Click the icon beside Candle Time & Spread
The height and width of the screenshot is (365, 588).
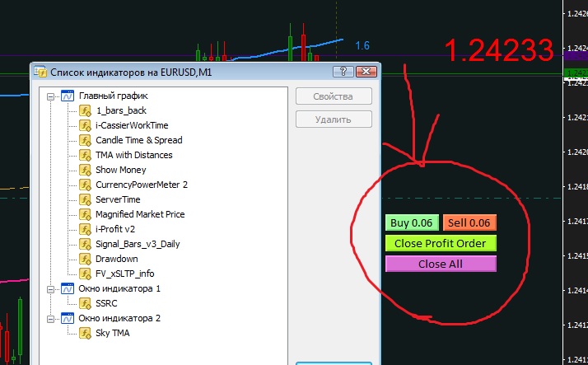pos(85,140)
